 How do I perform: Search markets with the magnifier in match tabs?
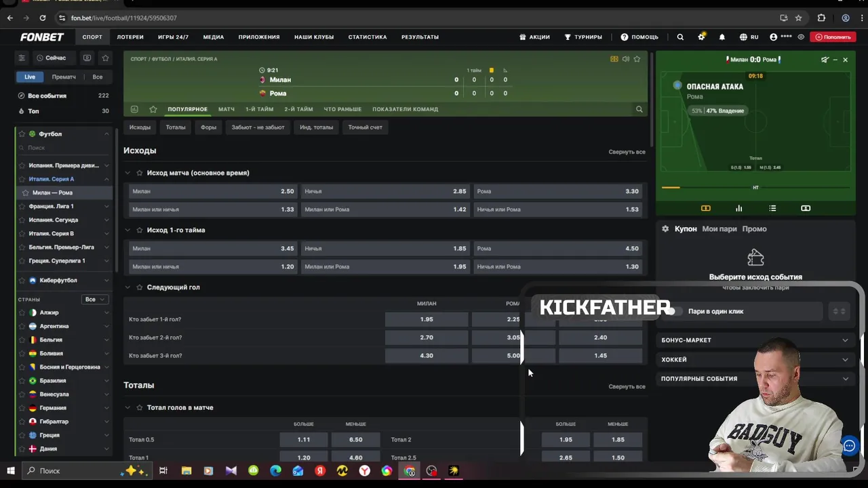639,109
